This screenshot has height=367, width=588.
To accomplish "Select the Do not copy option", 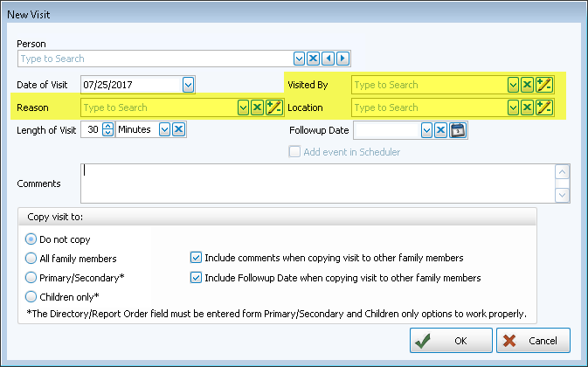I will (31, 239).
